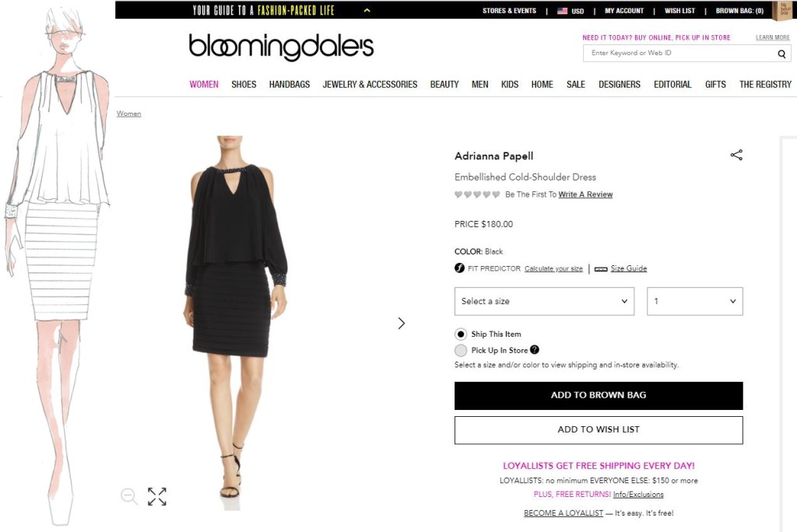Show the next product image arrow
The image size is (797, 532).
[x=402, y=323]
